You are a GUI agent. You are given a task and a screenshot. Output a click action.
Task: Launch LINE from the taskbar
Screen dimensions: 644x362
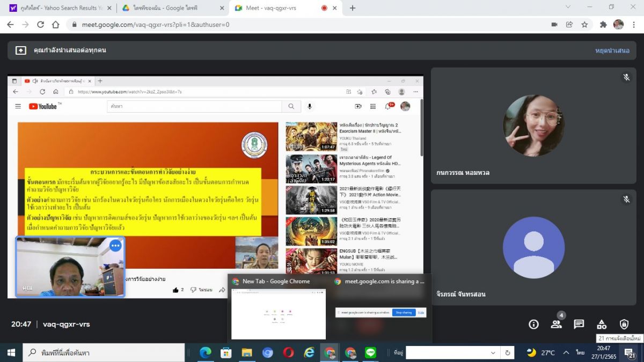pos(370,352)
